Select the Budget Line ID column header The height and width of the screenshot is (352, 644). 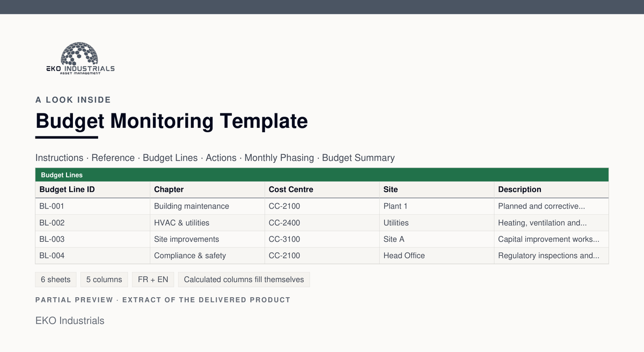pyautogui.click(x=92, y=190)
